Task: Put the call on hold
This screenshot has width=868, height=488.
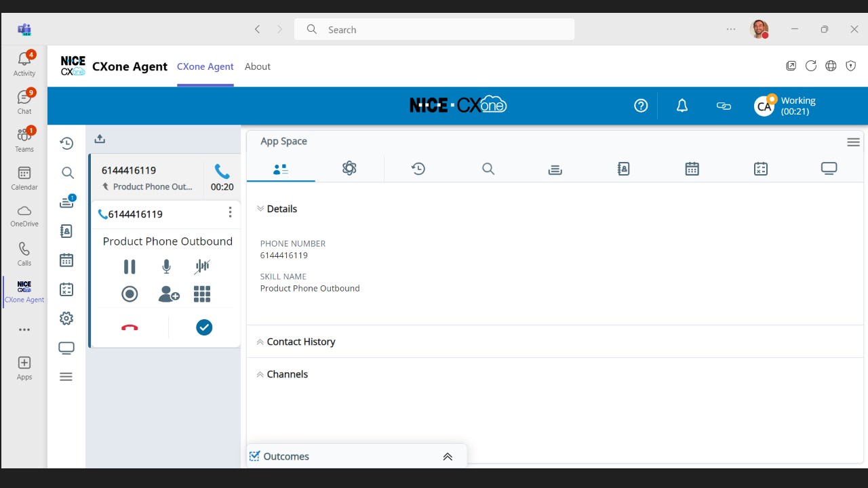Action: point(130,267)
